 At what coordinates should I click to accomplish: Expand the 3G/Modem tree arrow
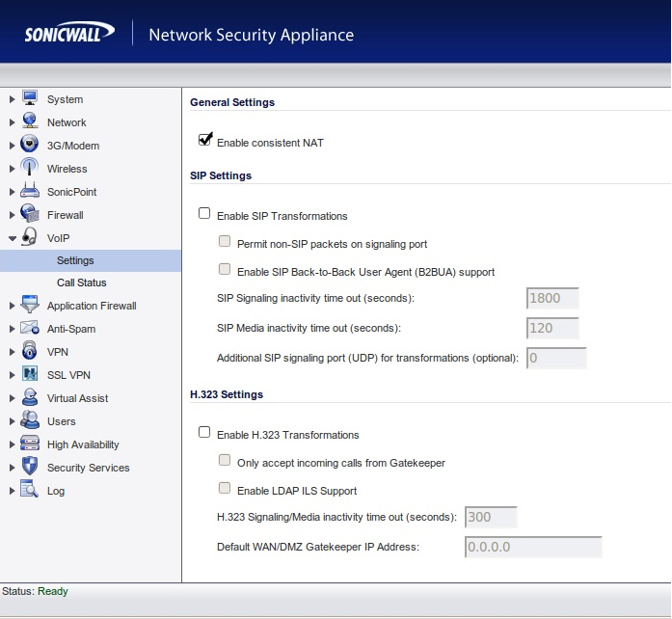(12, 146)
